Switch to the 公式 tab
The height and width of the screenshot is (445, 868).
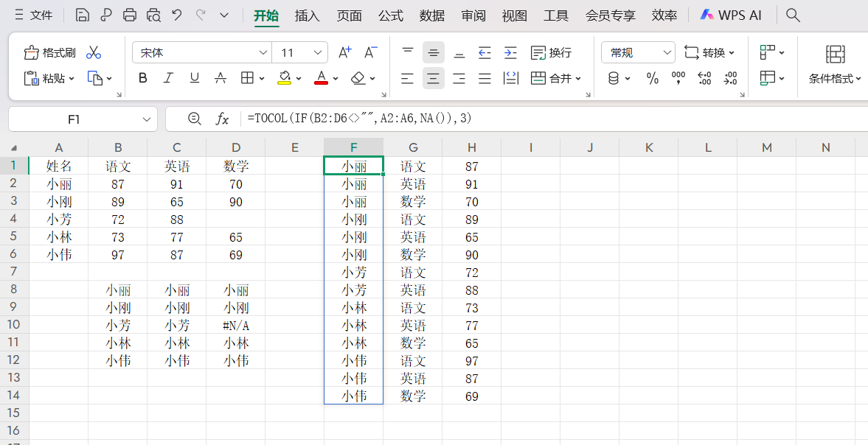click(x=390, y=15)
